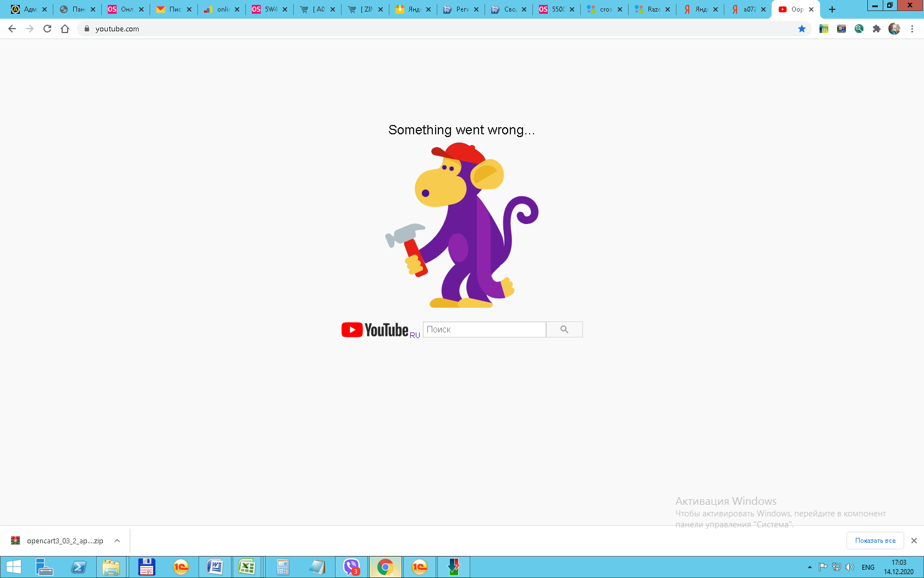Click the address bar showing youtube.com
924x578 pixels.
[x=440, y=29]
